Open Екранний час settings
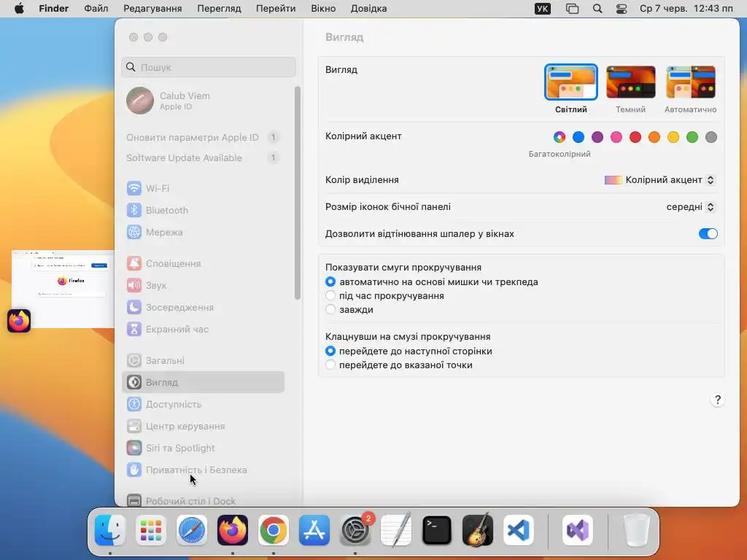Viewport: 747px width, 560px height. (x=204, y=329)
